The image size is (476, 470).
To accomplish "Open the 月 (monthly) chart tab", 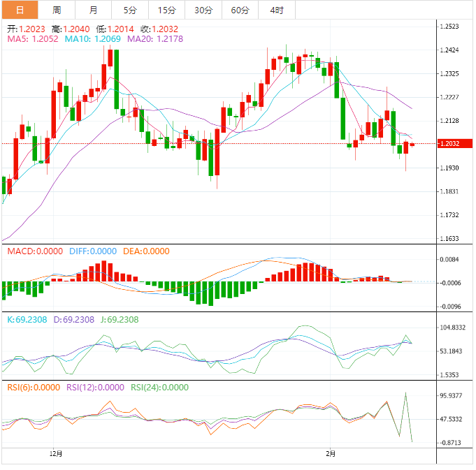I will (94, 10).
